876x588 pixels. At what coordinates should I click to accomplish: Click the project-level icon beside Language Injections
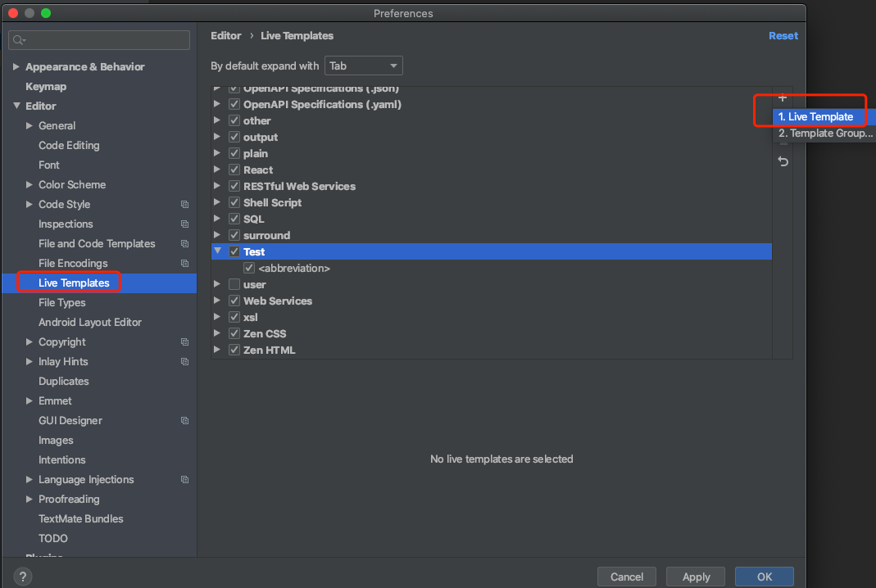tap(184, 479)
